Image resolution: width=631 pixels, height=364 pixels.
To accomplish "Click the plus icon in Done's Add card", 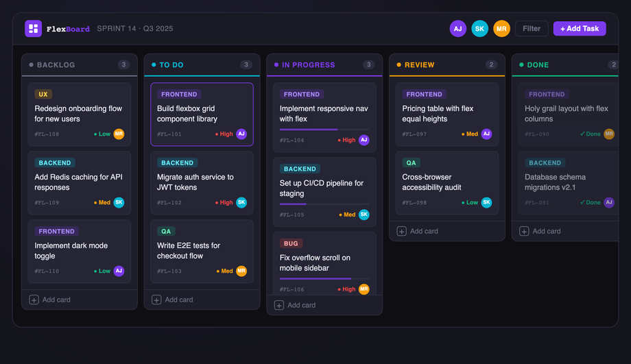I will [x=524, y=231].
